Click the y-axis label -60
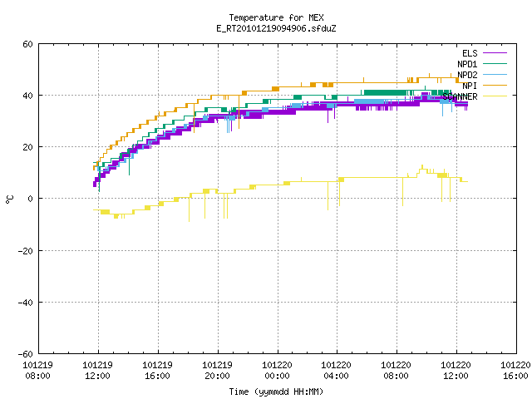This screenshot has height=399, width=532. (26, 354)
